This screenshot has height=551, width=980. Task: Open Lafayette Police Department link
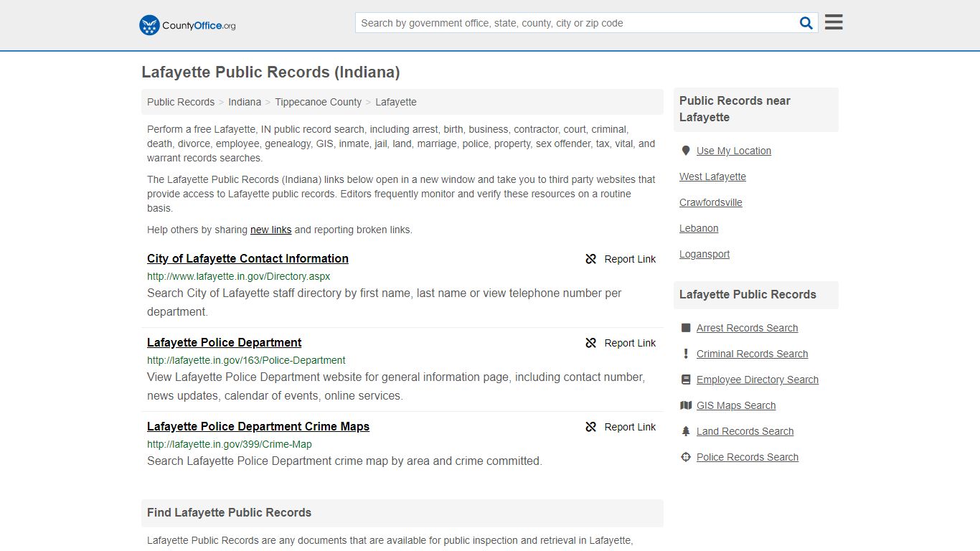(x=224, y=342)
